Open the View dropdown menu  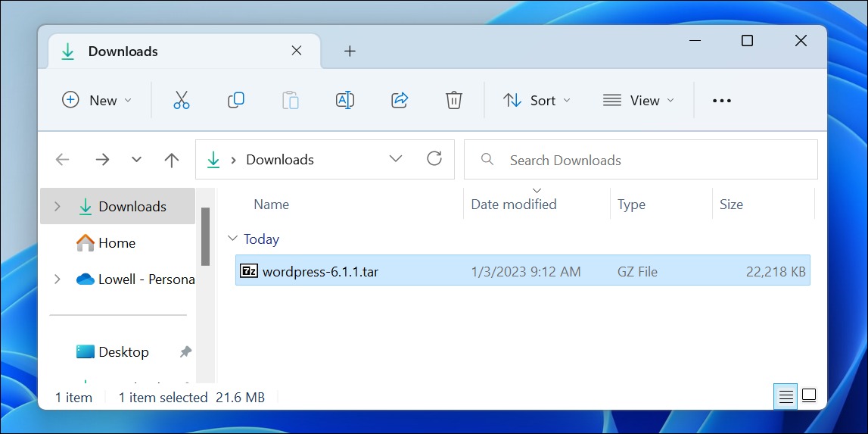click(x=639, y=100)
